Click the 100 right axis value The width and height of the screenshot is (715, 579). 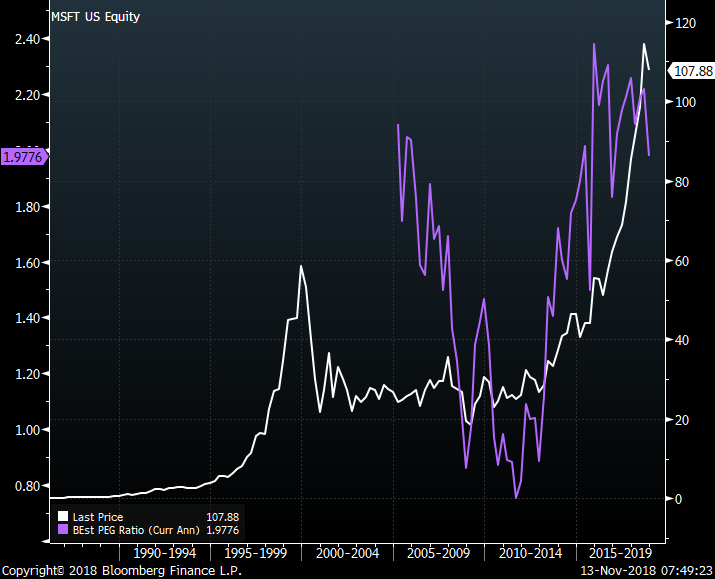click(x=685, y=102)
